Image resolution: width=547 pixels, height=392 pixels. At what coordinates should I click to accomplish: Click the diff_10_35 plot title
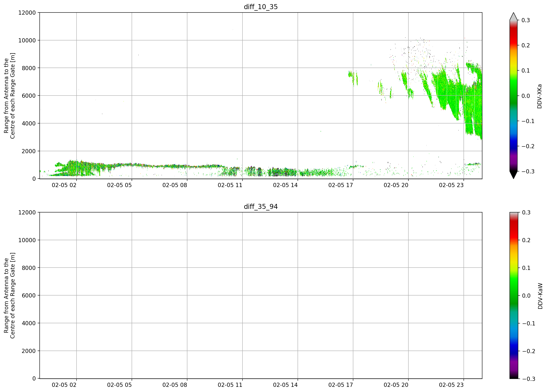(x=261, y=7)
